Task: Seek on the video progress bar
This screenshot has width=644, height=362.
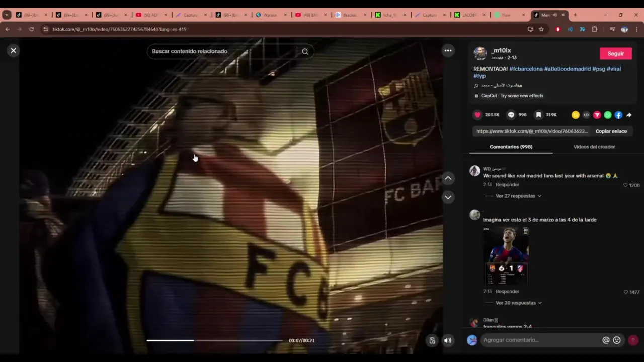Action: [215, 340]
